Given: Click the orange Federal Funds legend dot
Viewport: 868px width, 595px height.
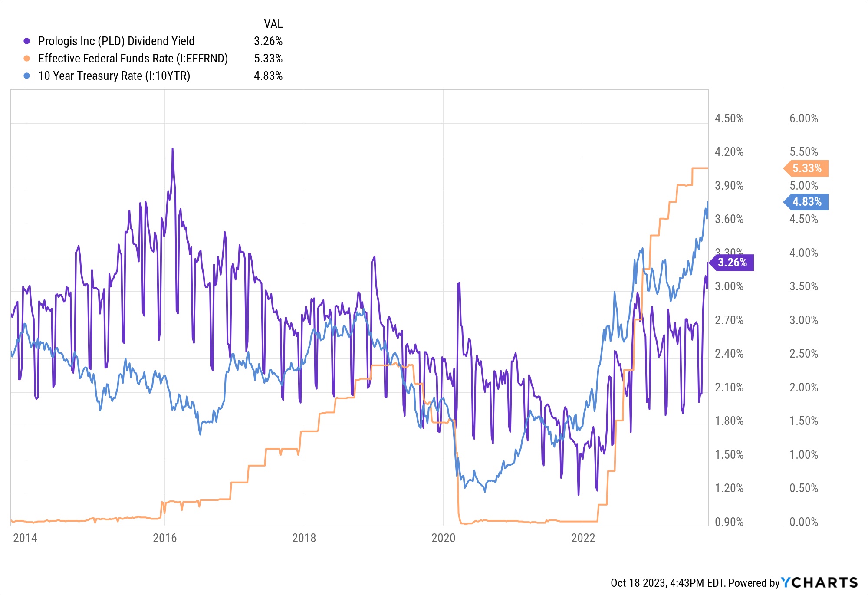Looking at the screenshot, I should [27, 59].
